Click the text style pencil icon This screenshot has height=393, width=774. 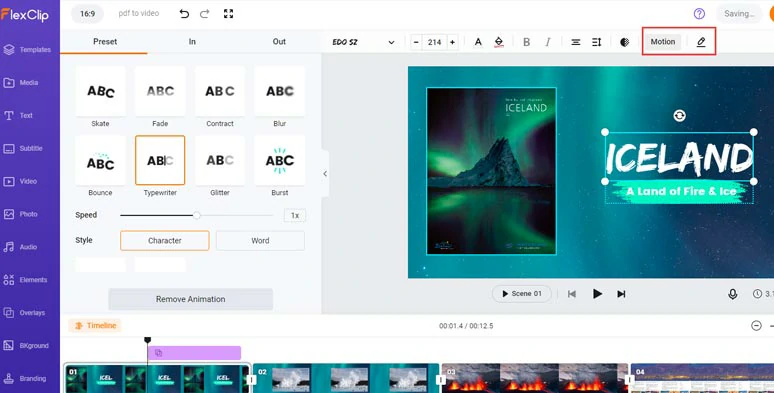(700, 42)
